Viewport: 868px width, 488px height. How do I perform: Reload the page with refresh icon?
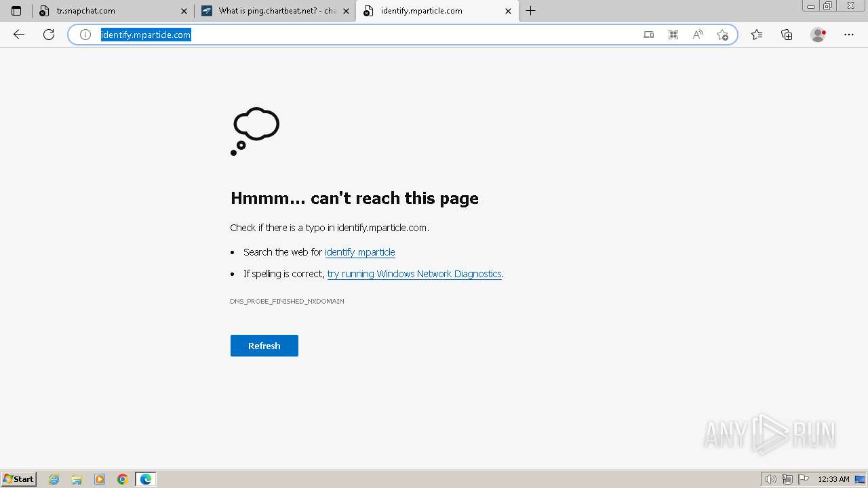pyautogui.click(x=49, y=35)
